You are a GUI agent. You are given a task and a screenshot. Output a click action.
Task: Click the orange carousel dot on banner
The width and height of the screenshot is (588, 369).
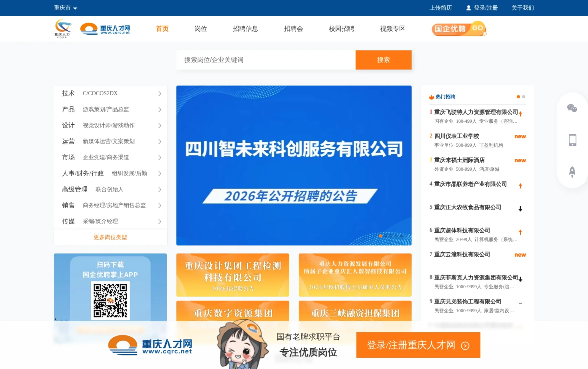(x=380, y=236)
